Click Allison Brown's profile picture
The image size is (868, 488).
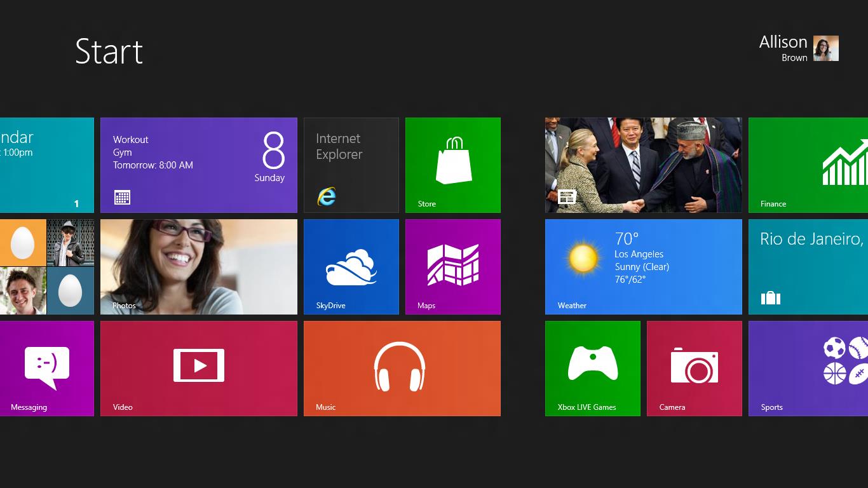tap(826, 48)
